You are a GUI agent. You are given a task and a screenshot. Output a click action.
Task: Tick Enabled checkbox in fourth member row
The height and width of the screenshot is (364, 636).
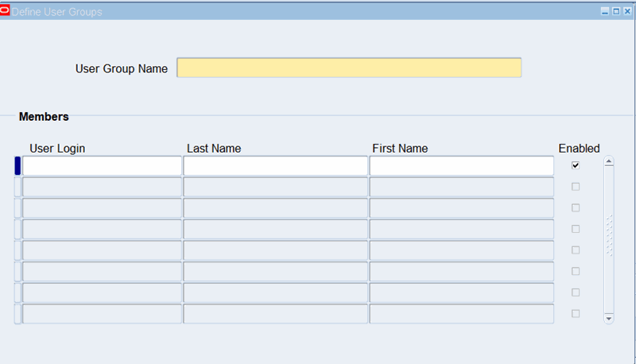[575, 229]
